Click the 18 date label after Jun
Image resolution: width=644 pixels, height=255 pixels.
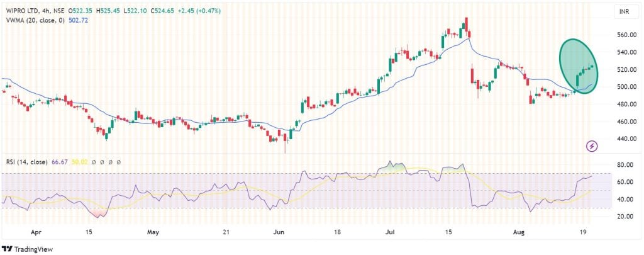338,232
